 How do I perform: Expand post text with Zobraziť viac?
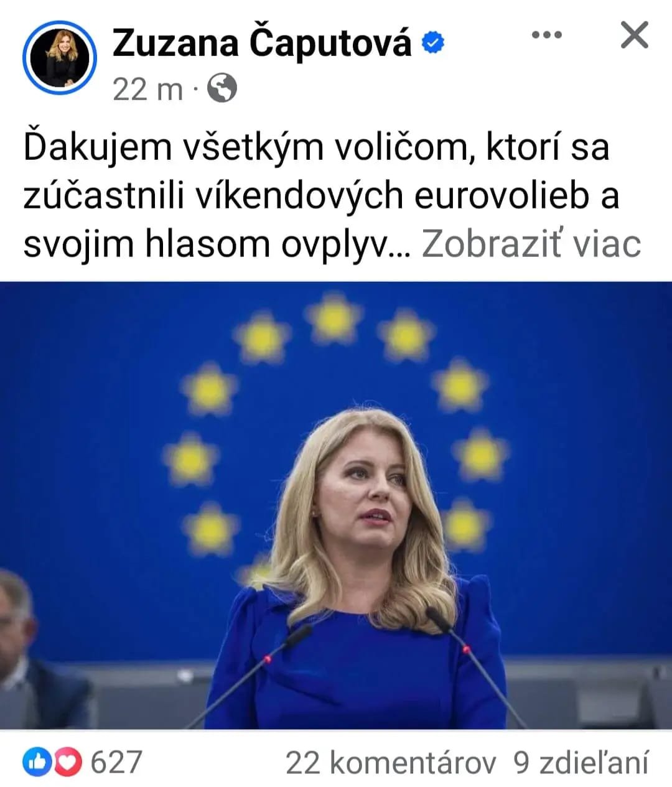[x=531, y=244]
